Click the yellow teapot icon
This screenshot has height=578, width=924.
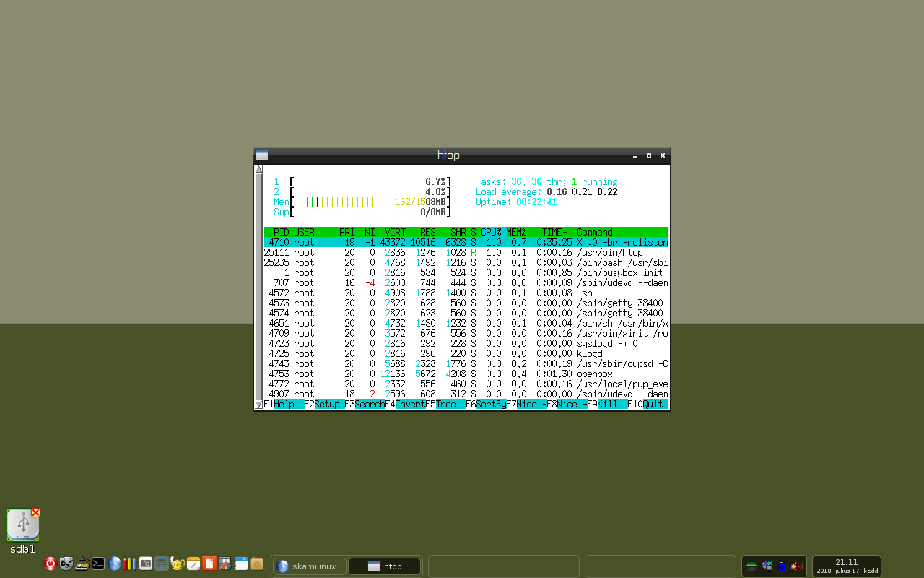(178, 564)
